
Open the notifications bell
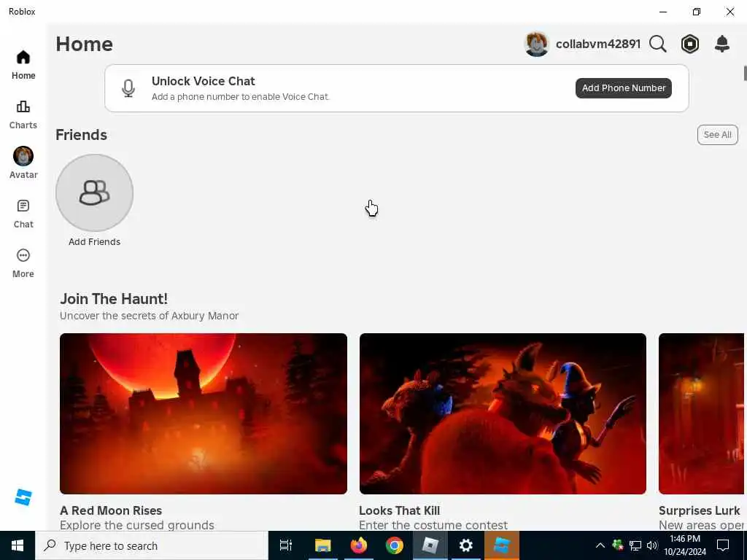(x=722, y=44)
